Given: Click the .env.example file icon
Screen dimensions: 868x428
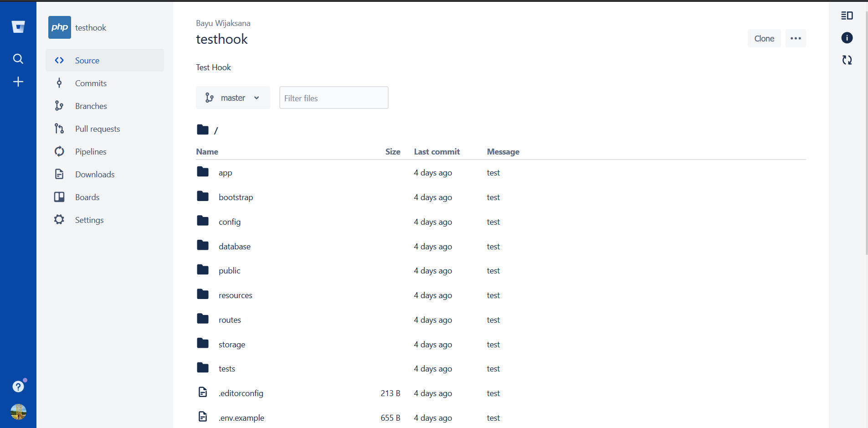Looking at the screenshot, I should (203, 417).
